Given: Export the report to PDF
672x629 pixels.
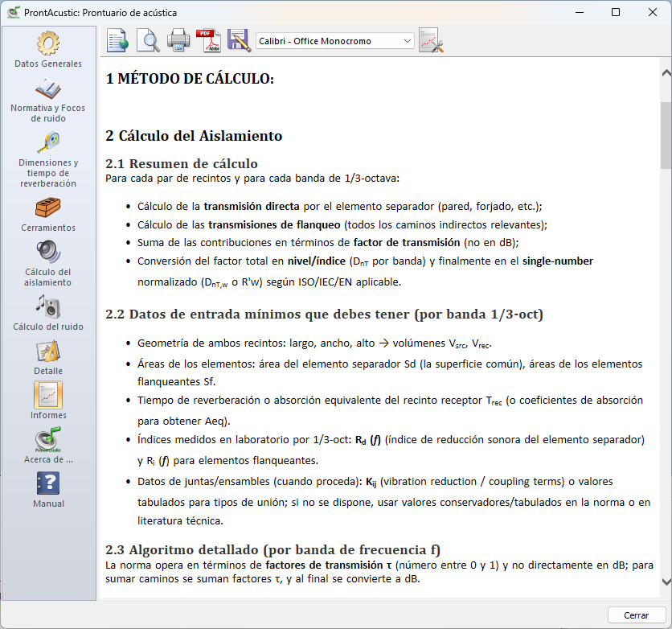Looking at the screenshot, I should tap(208, 40).
